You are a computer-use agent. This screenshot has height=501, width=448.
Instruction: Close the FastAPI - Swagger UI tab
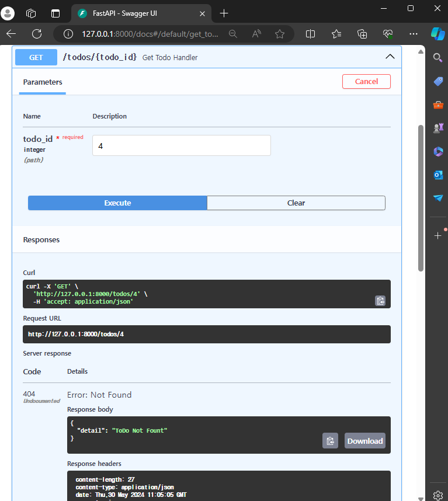[x=202, y=13]
